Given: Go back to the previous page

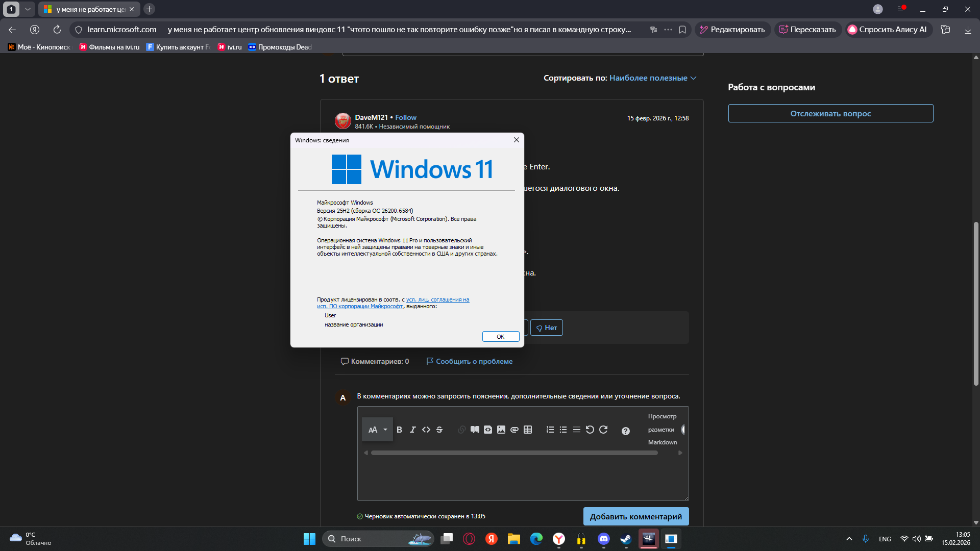Looking at the screenshot, I should (12, 30).
